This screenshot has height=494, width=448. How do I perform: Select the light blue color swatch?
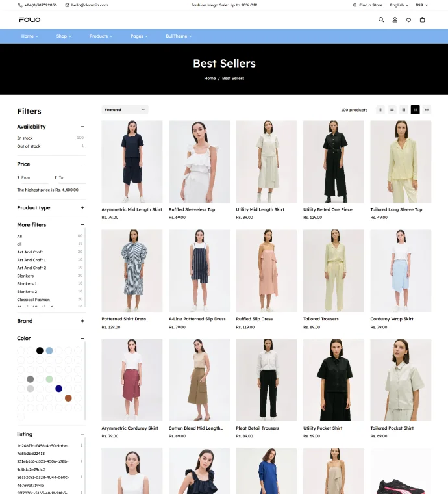(49, 350)
